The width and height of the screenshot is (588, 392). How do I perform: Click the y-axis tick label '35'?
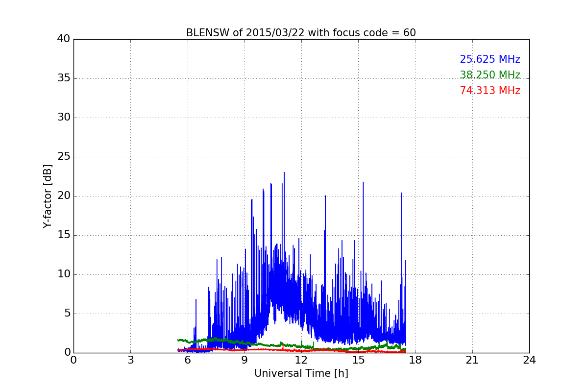tap(64, 78)
